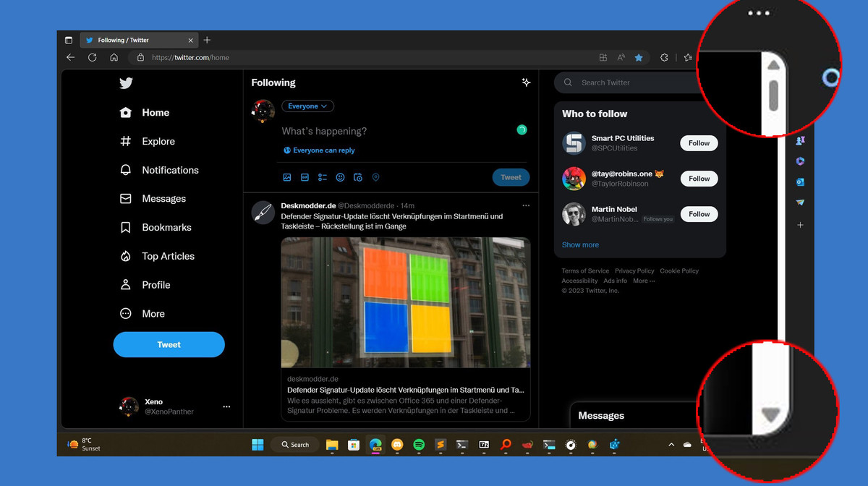This screenshot has width=868, height=486.
Task: Go to Profile in the sidebar
Action: pyautogui.click(x=145, y=285)
